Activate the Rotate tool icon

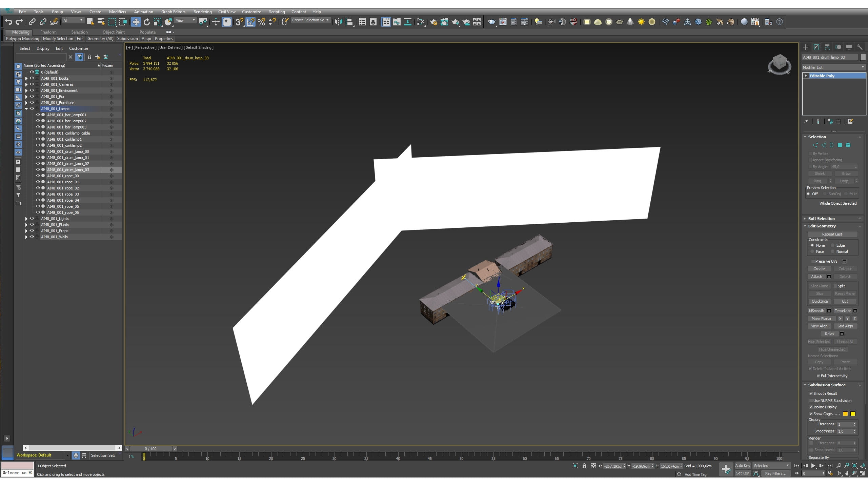click(146, 22)
